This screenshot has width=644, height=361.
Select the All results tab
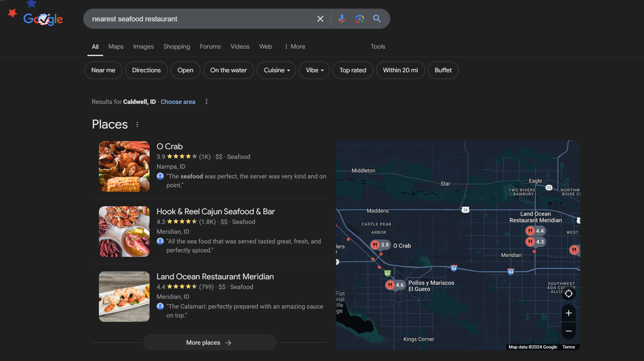(x=95, y=46)
